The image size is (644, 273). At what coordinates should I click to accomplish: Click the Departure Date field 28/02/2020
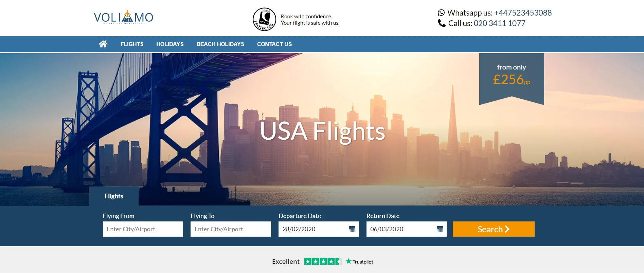[x=319, y=229]
